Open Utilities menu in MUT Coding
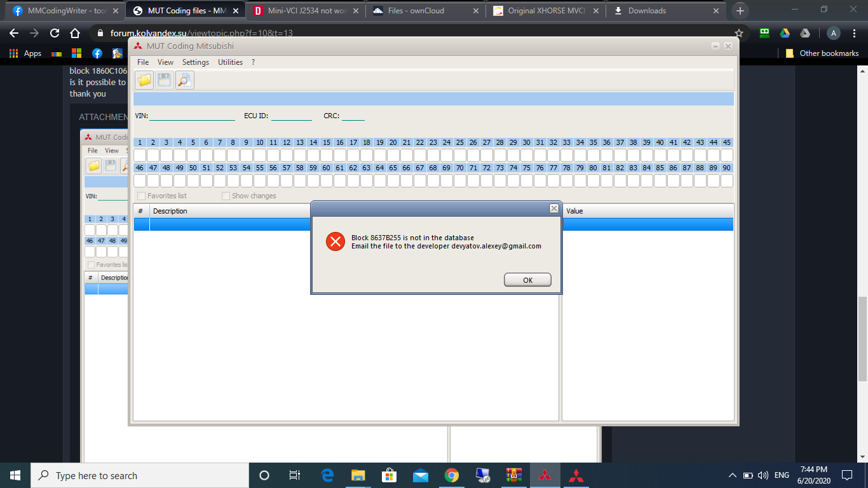This screenshot has width=868, height=488. pyautogui.click(x=230, y=62)
